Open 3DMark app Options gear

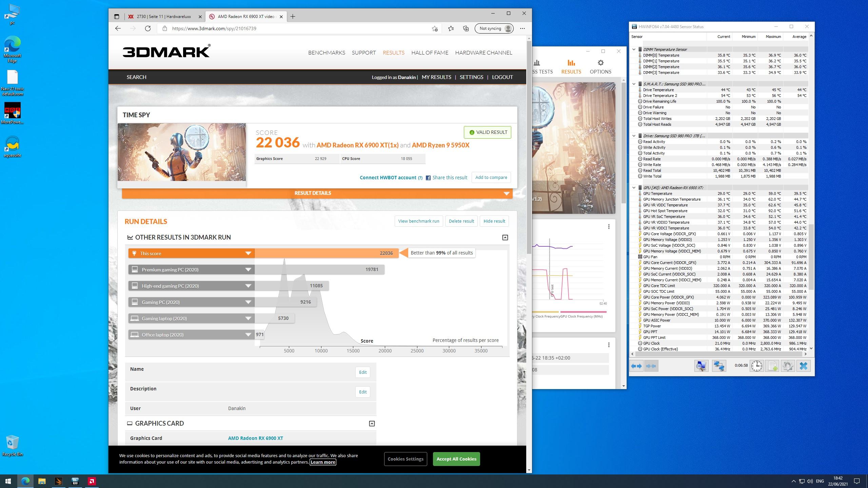[x=600, y=67]
